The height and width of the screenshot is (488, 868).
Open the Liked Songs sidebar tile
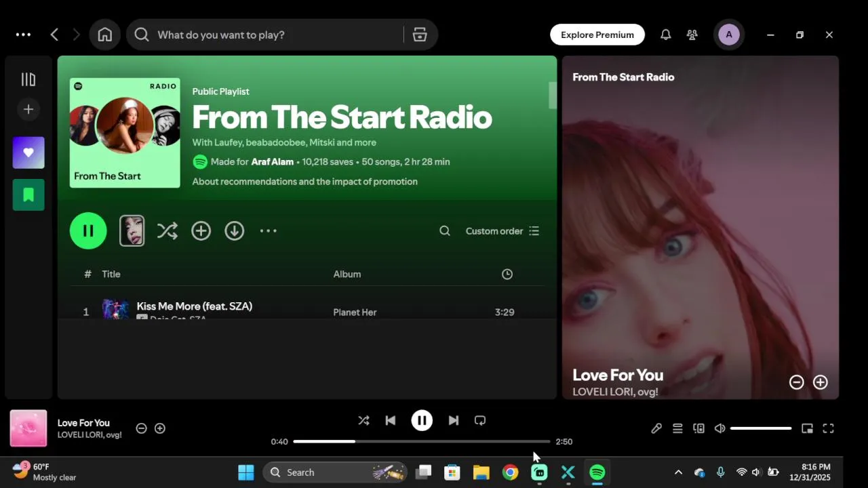point(28,152)
